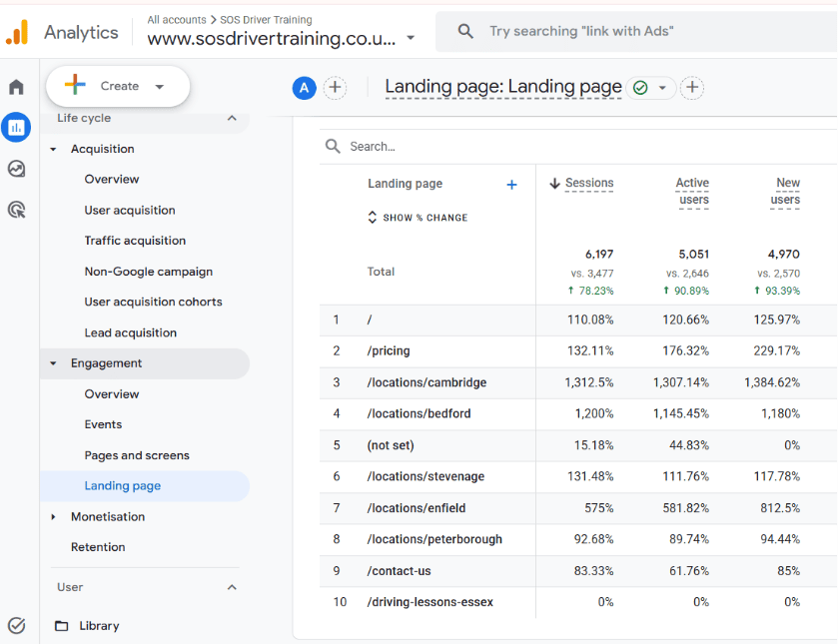This screenshot has width=839, height=644.
Task: Click the magnifier icon in top search bar
Action: pyautogui.click(x=465, y=31)
